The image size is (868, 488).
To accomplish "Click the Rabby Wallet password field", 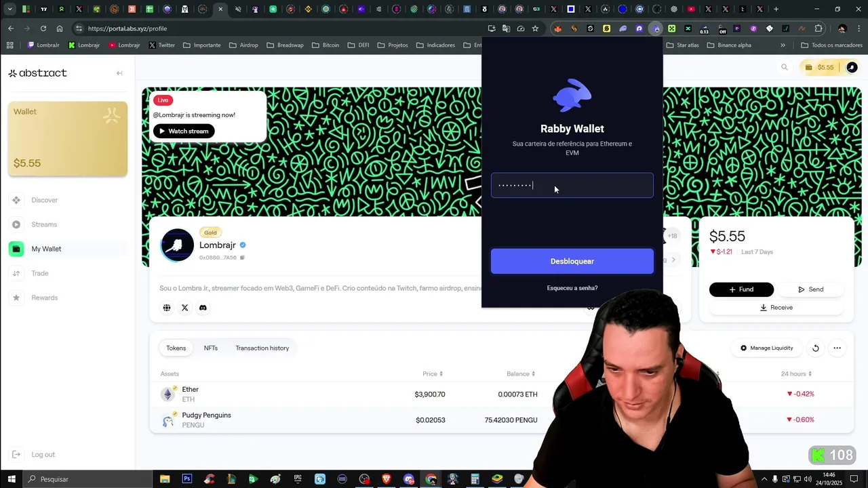I will 572,185.
